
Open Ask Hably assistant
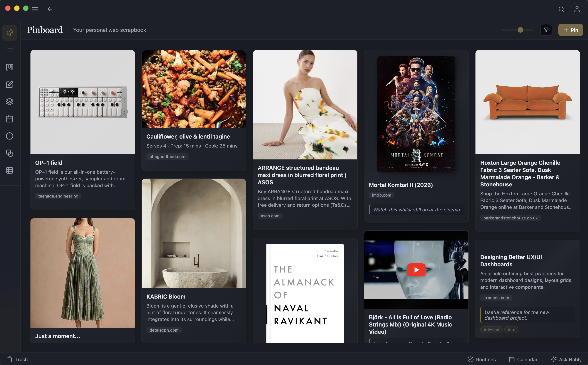point(566,359)
